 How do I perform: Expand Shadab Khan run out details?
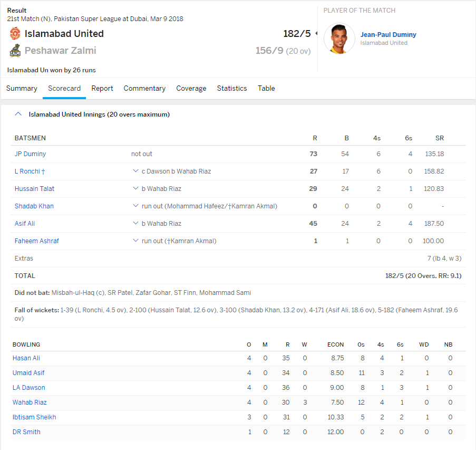(135, 206)
